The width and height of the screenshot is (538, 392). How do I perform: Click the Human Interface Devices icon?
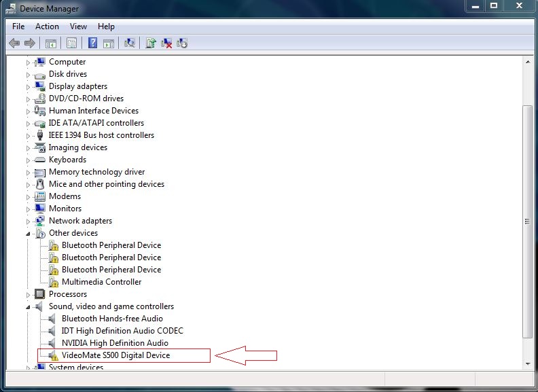tap(40, 111)
